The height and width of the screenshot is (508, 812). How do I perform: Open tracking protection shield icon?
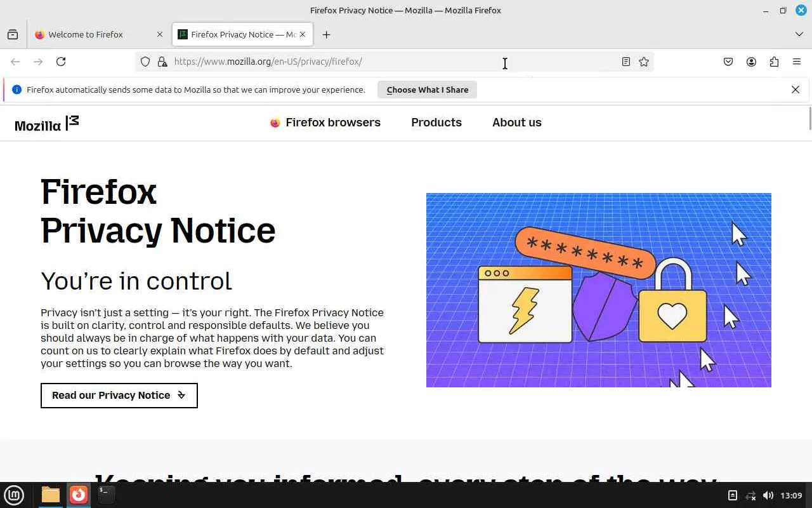click(145, 62)
